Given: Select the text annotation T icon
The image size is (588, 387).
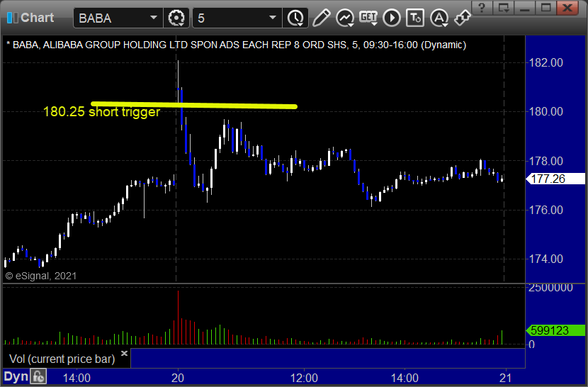Looking at the screenshot, I should [414, 18].
